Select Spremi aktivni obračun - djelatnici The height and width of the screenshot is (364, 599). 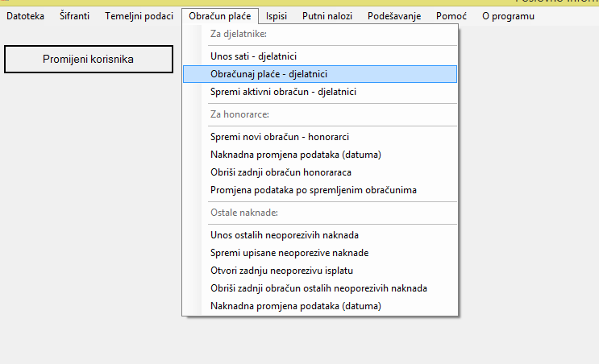[283, 92]
